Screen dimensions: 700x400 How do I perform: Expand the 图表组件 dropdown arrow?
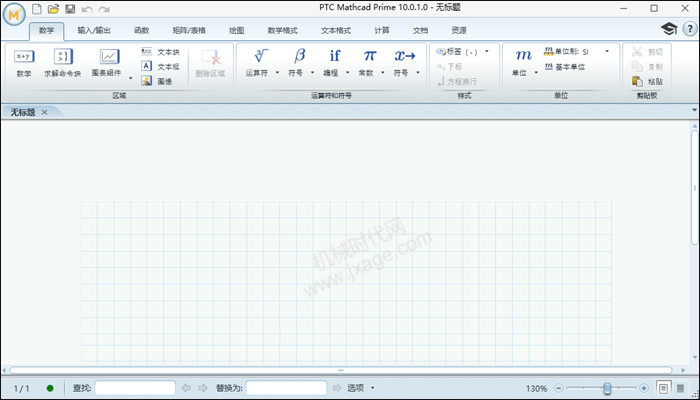131,78
